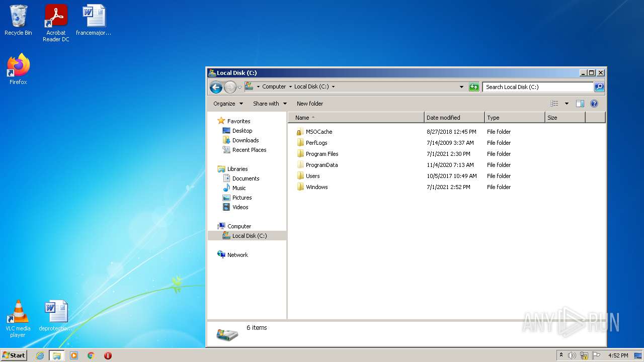Select Computer in the navigation pane
Screen dimensions: 644x362
click(x=239, y=226)
